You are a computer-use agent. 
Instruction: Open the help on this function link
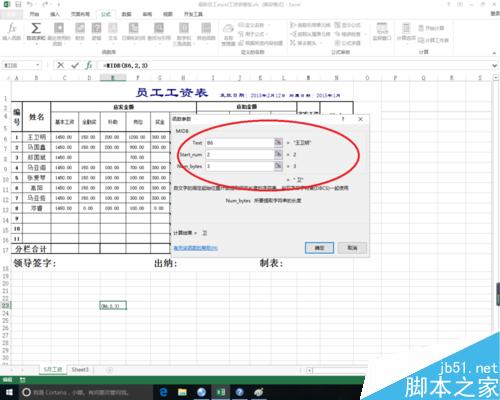coord(196,248)
